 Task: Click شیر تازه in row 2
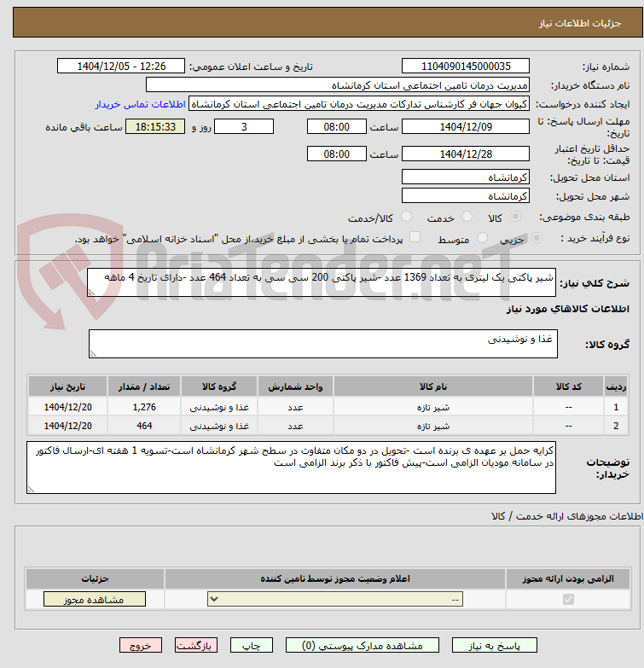point(433,426)
